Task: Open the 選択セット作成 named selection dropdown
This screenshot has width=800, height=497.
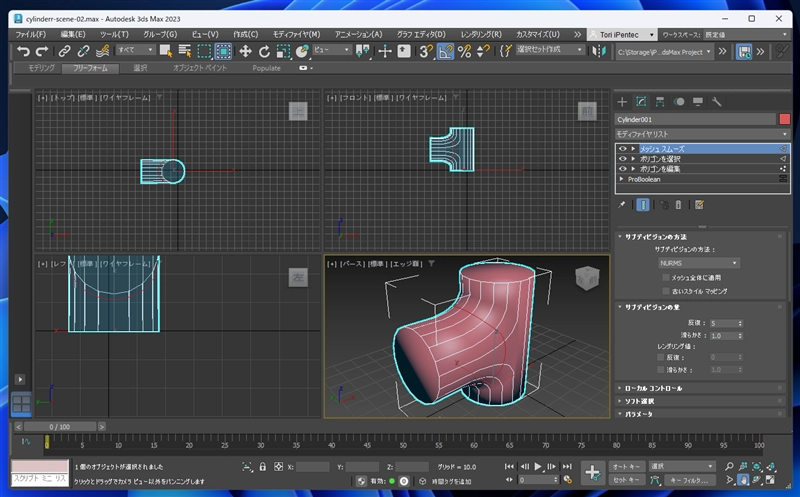Action: click(x=549, y=49)
